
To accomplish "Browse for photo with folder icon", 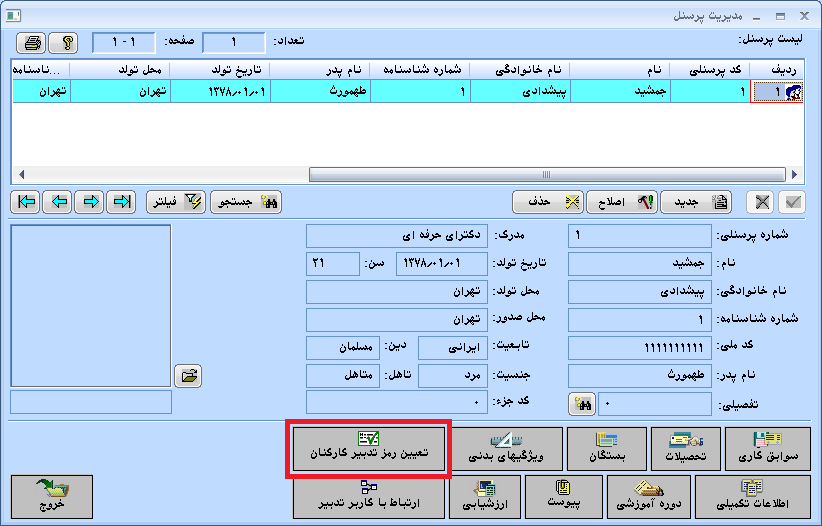I will (x=188, y=375).
